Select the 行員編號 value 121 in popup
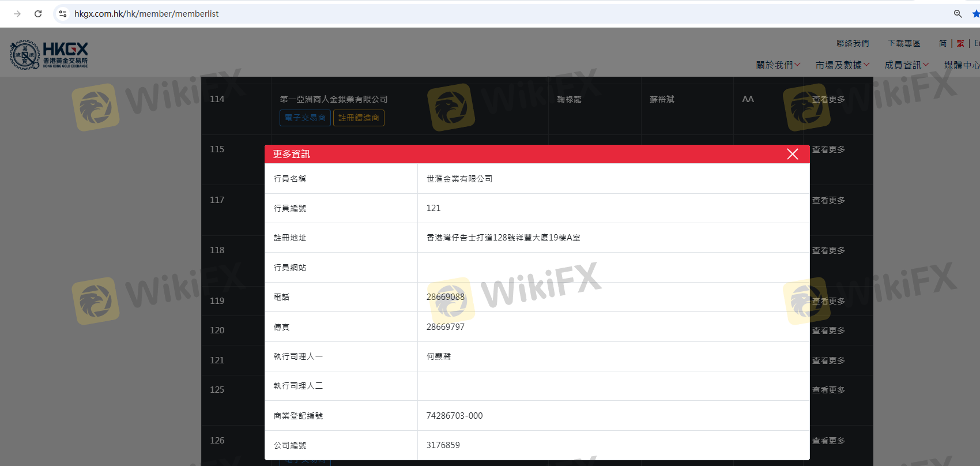Screen dimensions: 980x466 [434, 208]
